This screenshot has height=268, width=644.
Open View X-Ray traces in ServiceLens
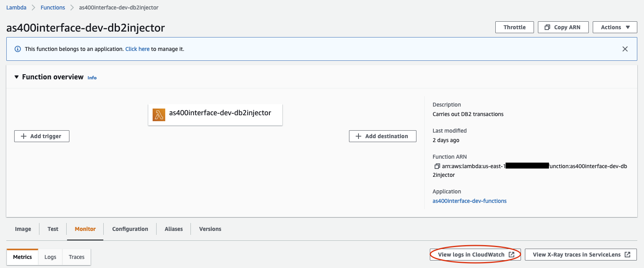coord(581,255)
